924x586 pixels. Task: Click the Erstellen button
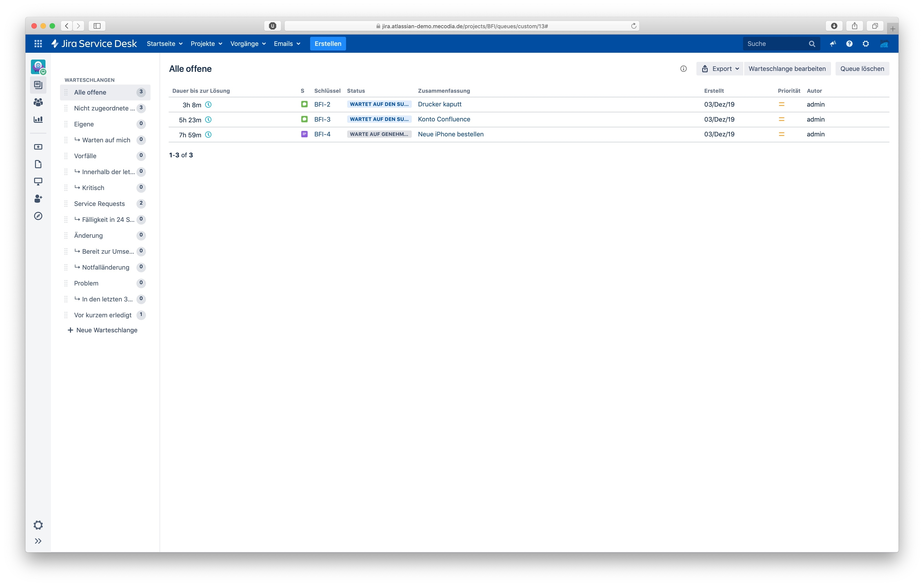328,44
